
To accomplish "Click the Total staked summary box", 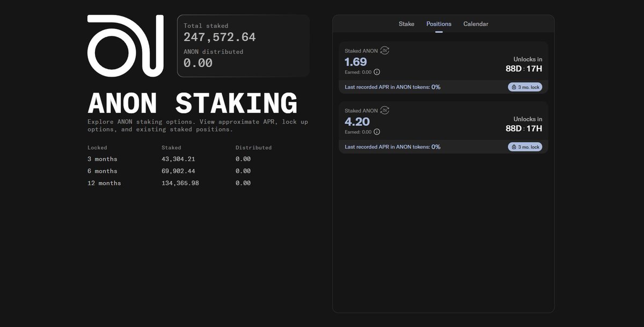I will tap(243, 44).
